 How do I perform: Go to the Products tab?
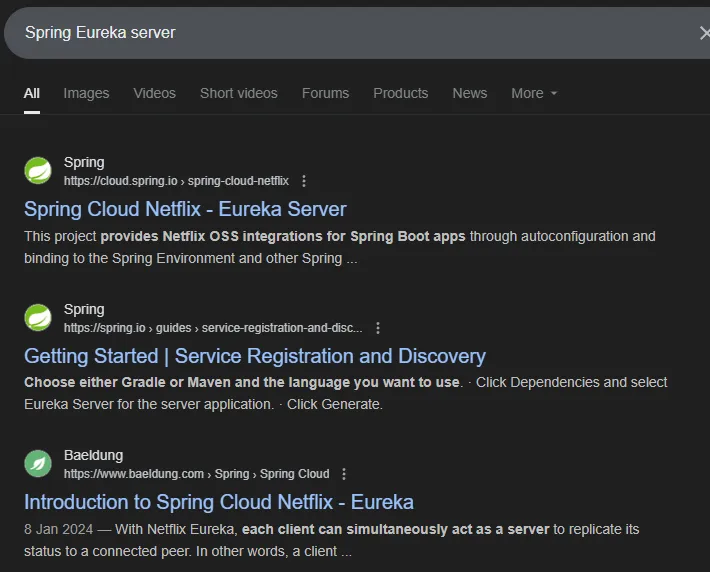tap(400, 93)
